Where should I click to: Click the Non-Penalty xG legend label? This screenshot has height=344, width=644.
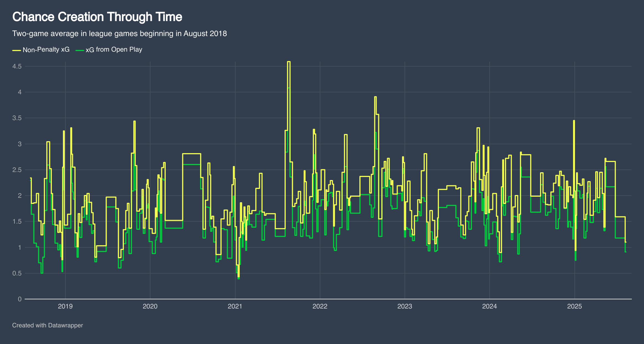pos(46,50)
